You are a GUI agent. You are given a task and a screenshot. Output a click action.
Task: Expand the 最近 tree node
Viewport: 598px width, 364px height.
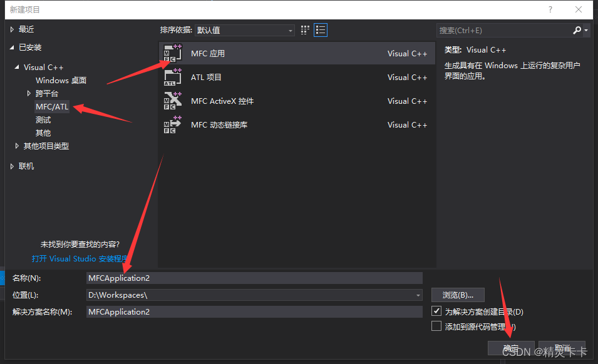click(12, 29)
